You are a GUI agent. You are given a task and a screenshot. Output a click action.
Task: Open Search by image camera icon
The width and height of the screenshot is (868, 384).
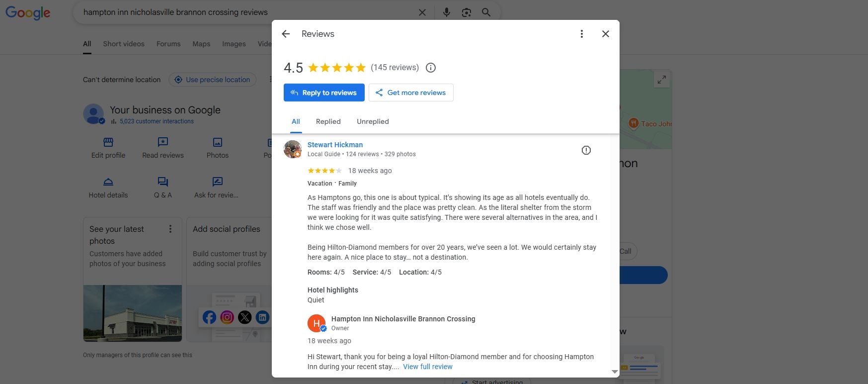(466, 12)
